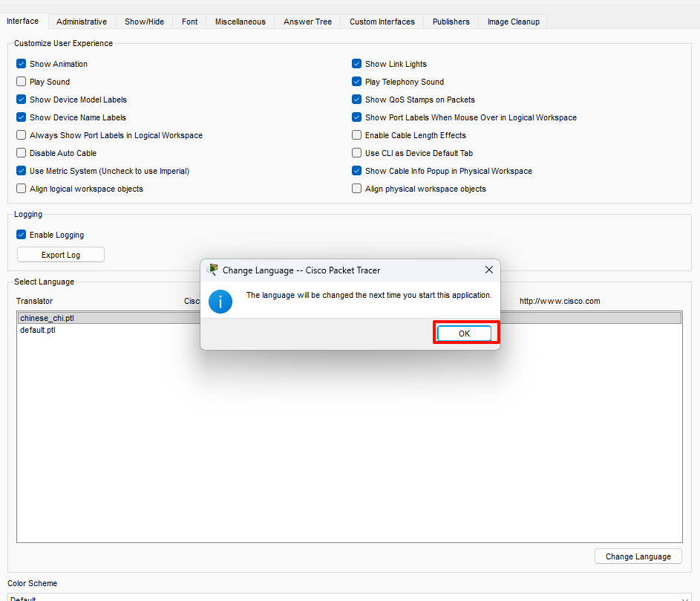The width and height of the screenshot is (700, 601).
Task: Open the Answer Tree tab
Action: click(x=307, y=22)
